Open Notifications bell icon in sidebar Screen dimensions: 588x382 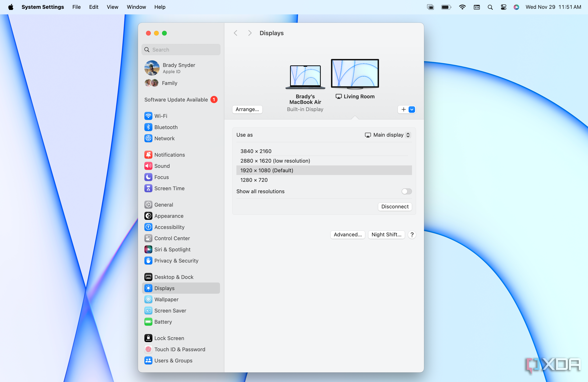click(x=148, y=155)
